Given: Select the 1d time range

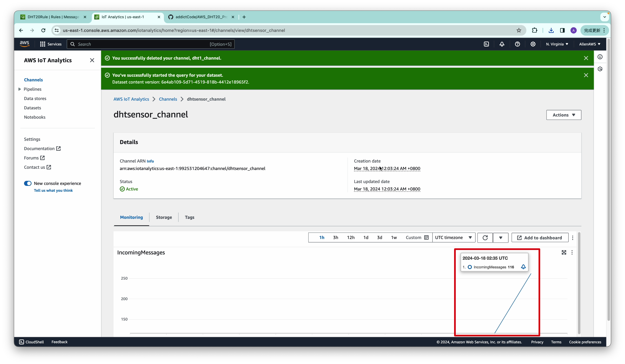Looking at the screenshot, I should point(366,237).
